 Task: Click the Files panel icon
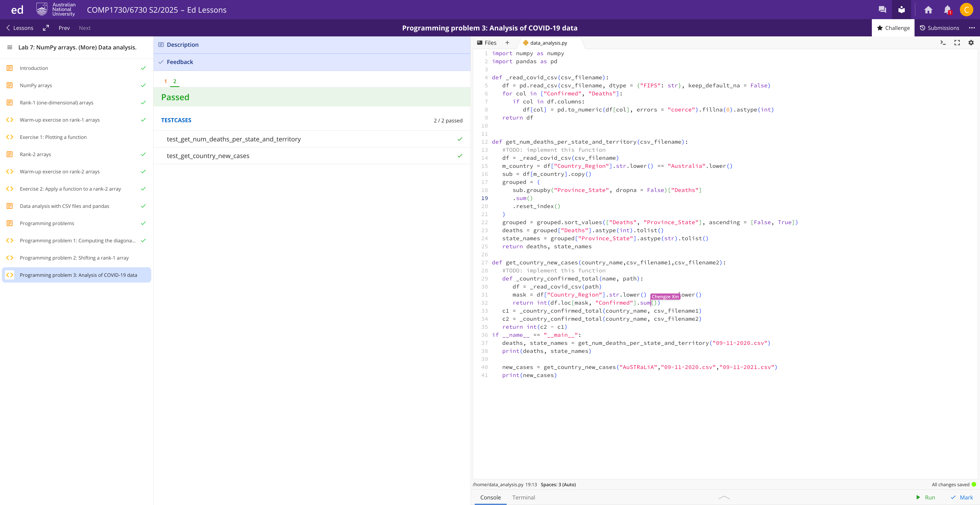click(x=487, y=43)
